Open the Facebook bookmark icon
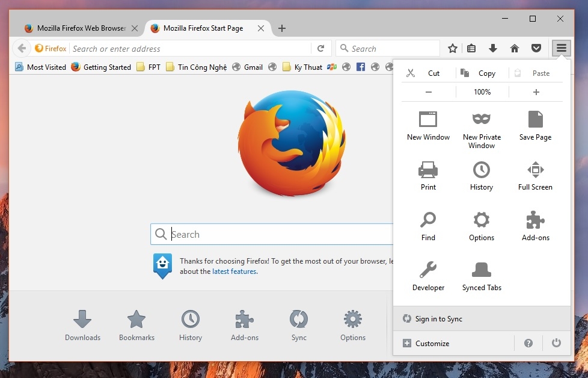Screen dimensions: 588x378 pos(361,67)
